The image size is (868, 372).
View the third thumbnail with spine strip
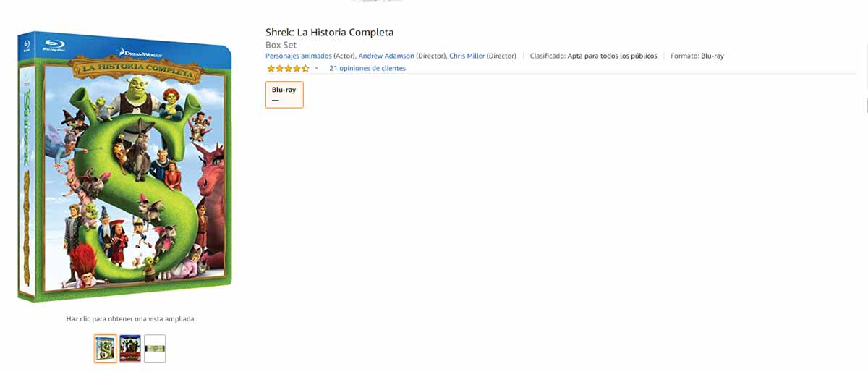tap(155, 349)
